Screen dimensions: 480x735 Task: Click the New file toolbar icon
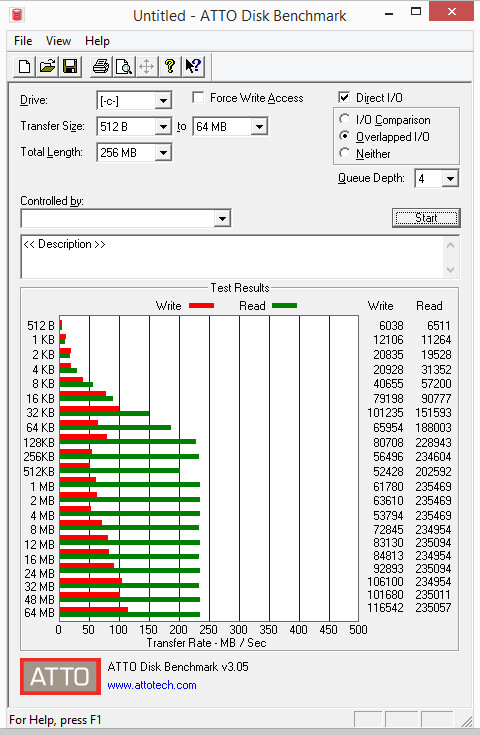(24, 66)
